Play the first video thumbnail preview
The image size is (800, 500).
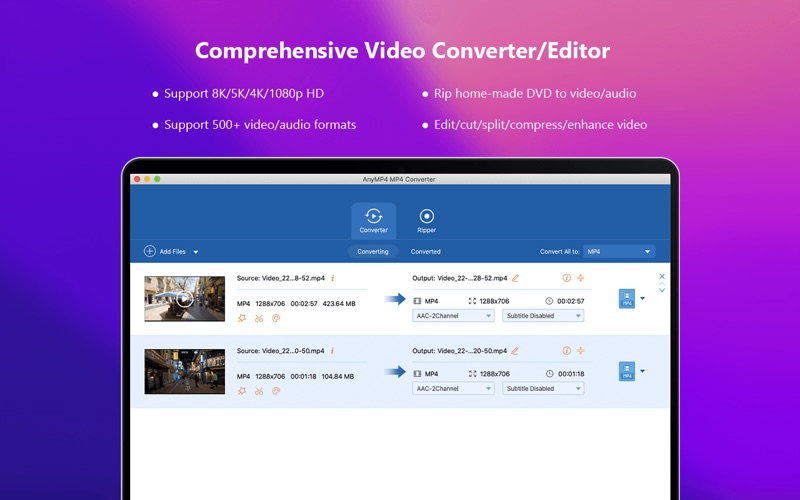pos(184,298)
